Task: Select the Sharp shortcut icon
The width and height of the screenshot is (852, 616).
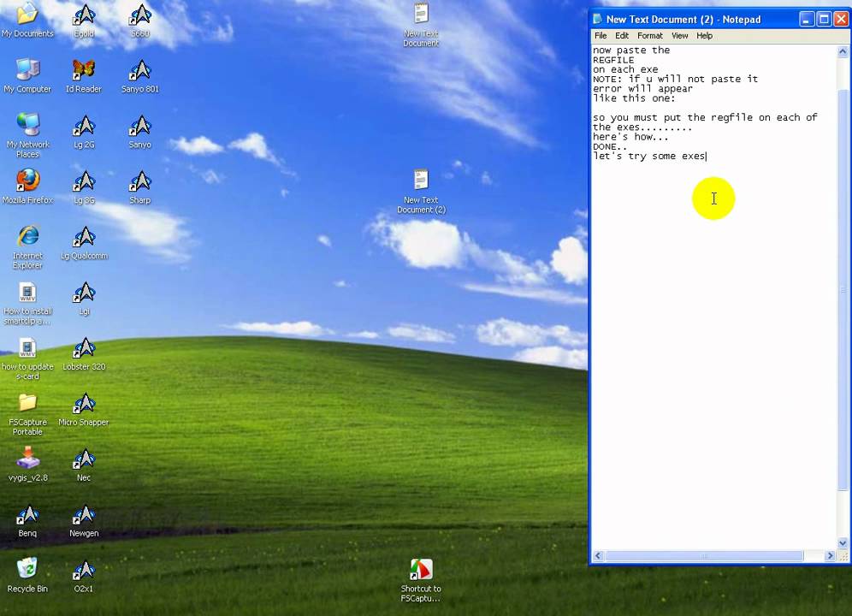Action: pos(140,187)
